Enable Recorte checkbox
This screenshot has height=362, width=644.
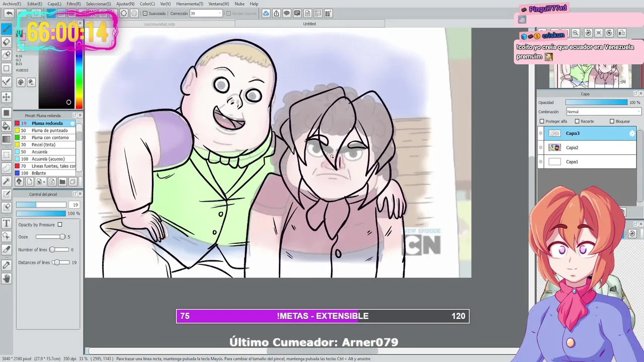[577, 121]
